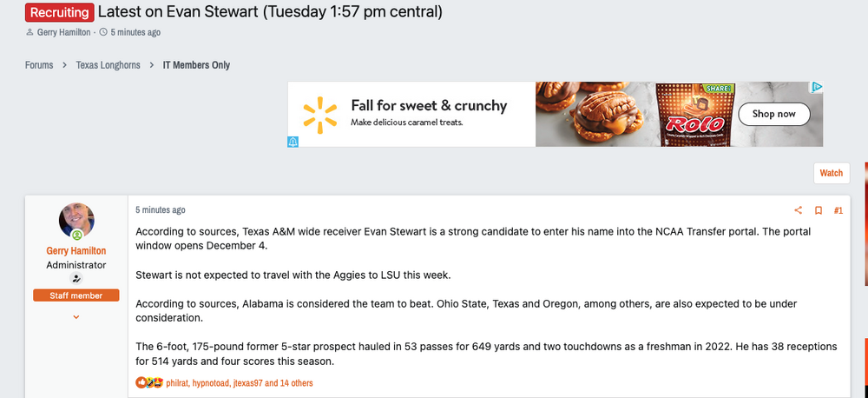This screenshot has height=398, width=868.
Task: Bookmark this post with the bookmark icon
Action: tap(818, 210)
